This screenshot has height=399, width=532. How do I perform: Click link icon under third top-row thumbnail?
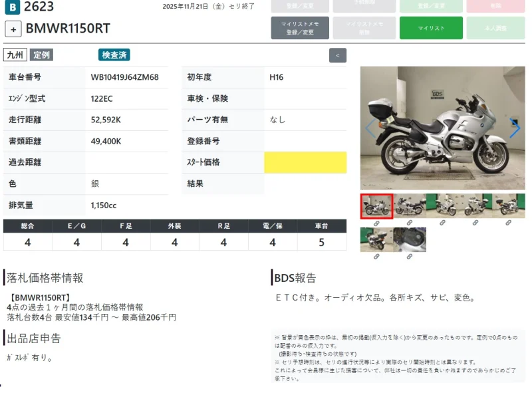(x=442, y=223)
